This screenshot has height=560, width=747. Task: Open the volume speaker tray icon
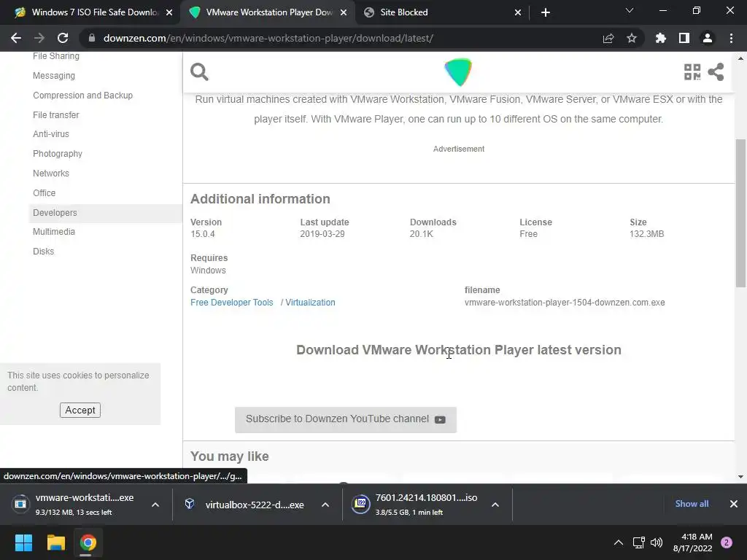point(657,542)
